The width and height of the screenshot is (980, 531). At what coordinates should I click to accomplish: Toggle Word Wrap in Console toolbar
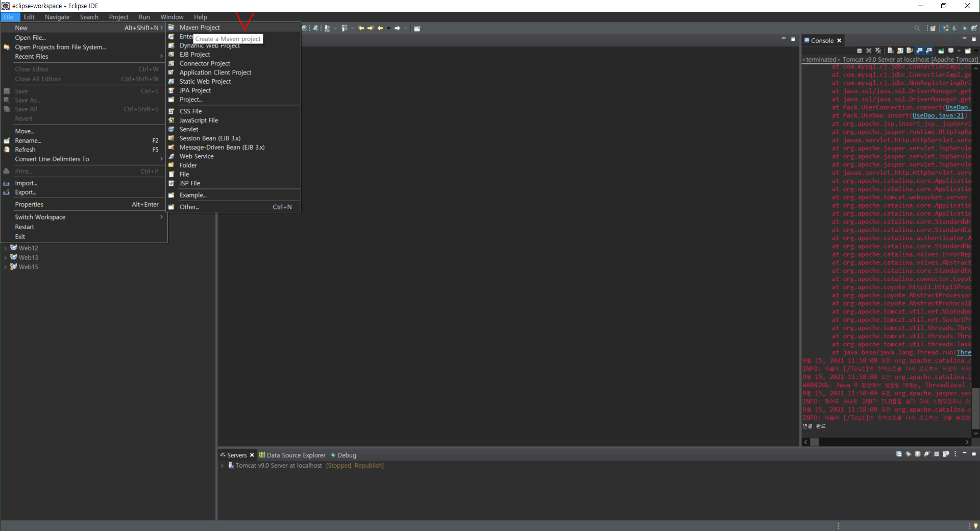(x=910, y=51)
